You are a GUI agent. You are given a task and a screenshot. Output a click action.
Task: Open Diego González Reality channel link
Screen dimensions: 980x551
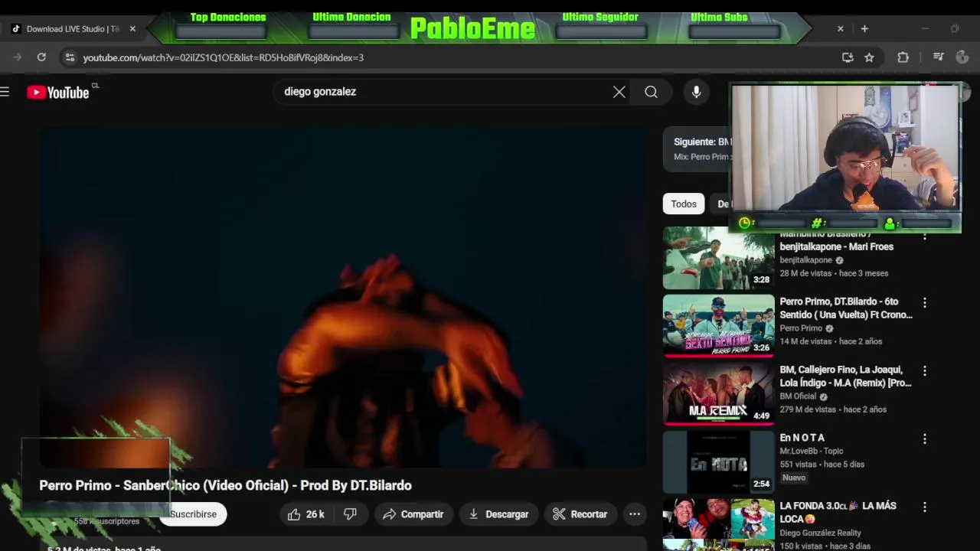(x=820, y=533)
